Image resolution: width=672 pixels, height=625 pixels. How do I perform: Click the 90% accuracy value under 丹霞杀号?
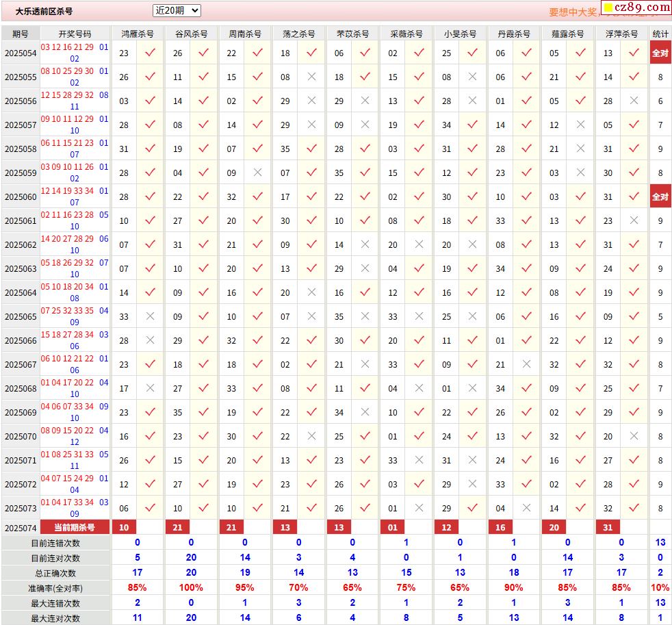tap(514, 588)
